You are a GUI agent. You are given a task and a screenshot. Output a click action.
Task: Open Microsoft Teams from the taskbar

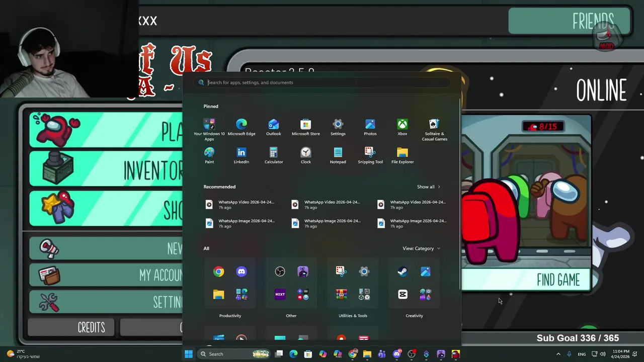pos(382,354)
